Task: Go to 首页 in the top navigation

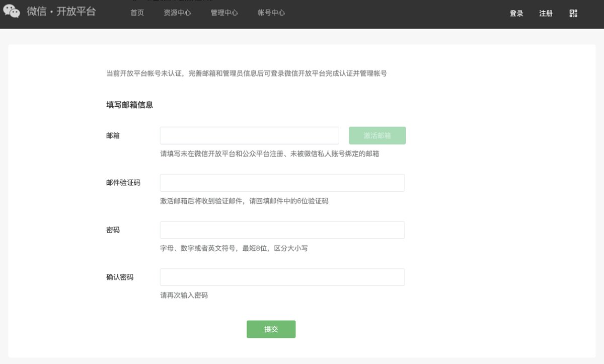Action: 137,13
